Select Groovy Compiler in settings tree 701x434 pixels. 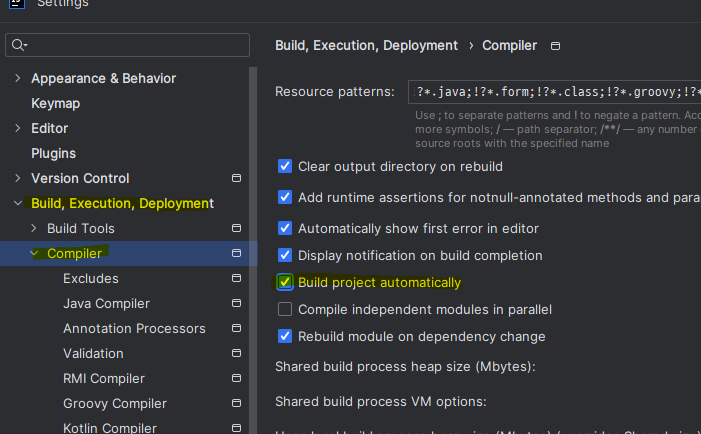click(x=114, y=404)
